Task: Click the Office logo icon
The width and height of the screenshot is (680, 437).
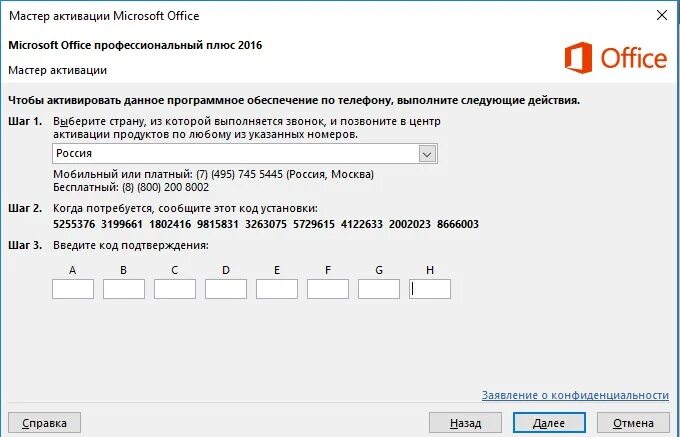Action: pyautogui.click(x=578, y=58)
